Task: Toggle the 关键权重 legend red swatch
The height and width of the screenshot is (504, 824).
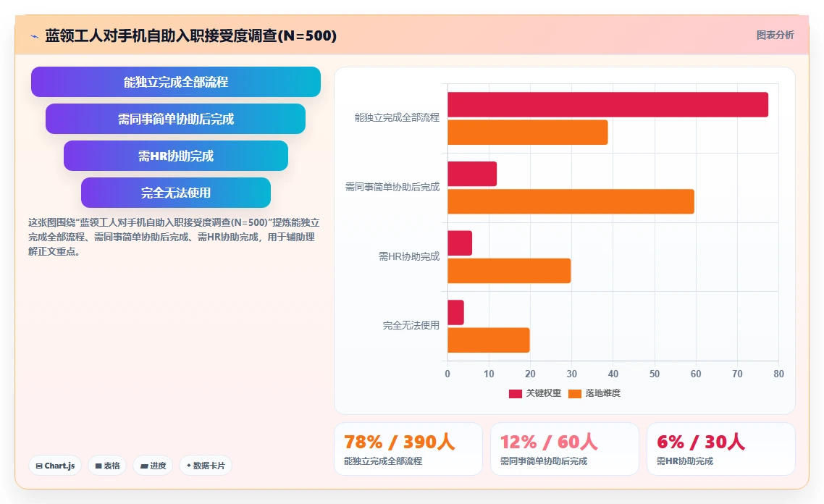Action: click(515, 394)
